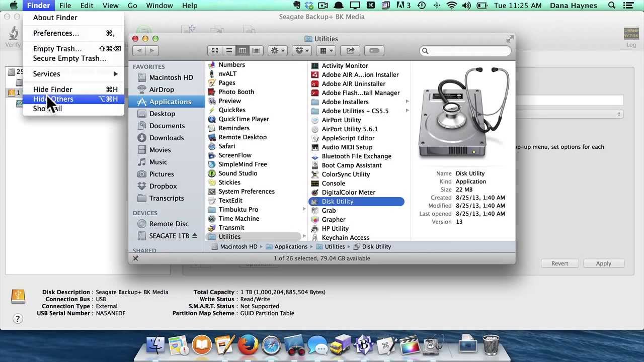This screenshot has height=362, width=644.
Task: Choose Hide Finder menu item
Action: pyautogui.click(x=73, y=89)
